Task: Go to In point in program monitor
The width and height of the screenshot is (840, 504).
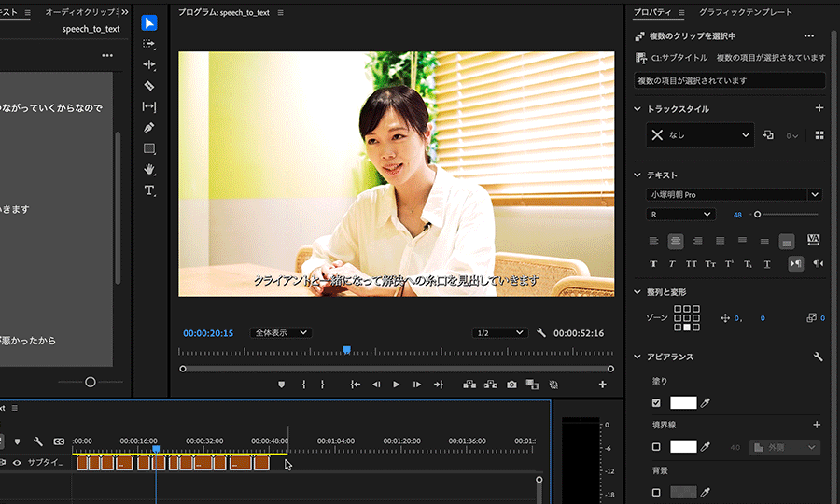Action: (x=356, y=385)
